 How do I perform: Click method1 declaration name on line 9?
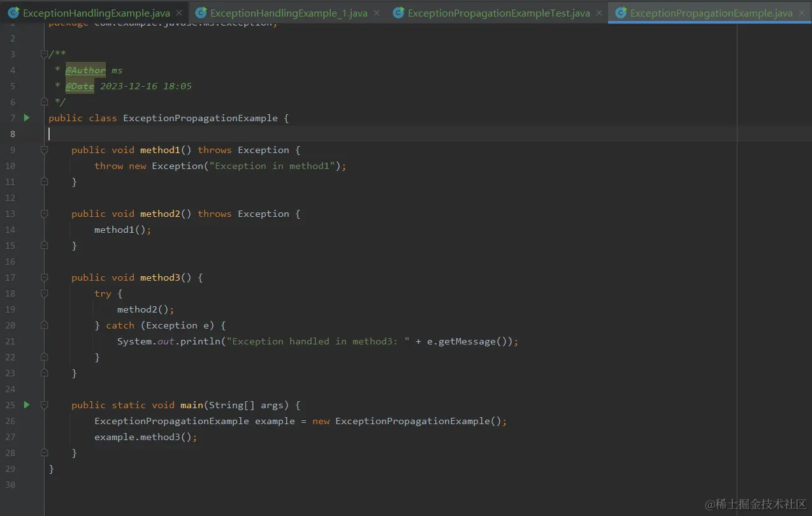tap(161, 150)
